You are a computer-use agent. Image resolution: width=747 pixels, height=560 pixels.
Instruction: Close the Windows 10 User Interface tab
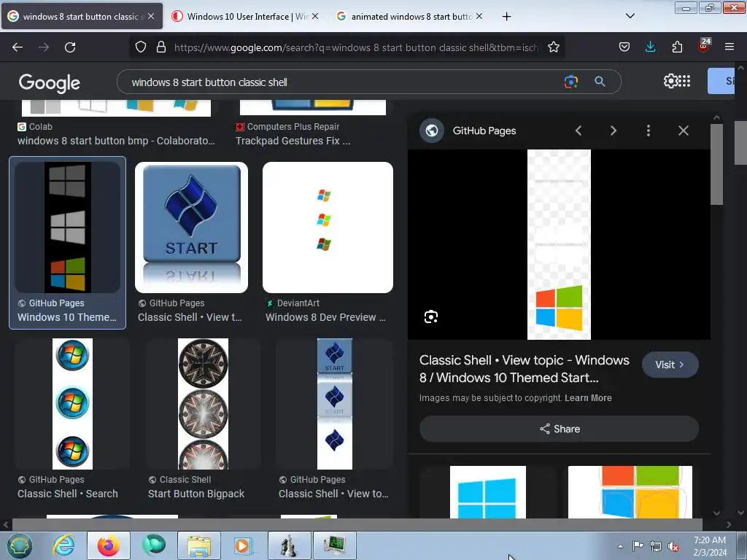click(x=315, y=16)
